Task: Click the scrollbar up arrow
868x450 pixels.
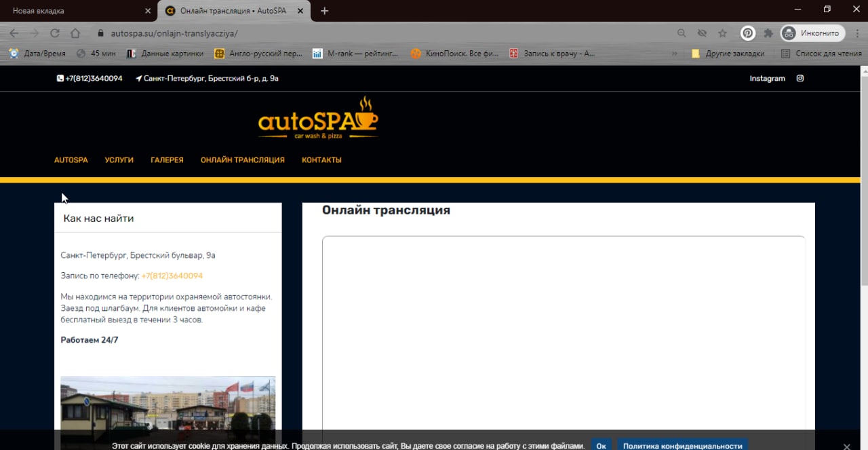Action: click(x=864, y=70)
